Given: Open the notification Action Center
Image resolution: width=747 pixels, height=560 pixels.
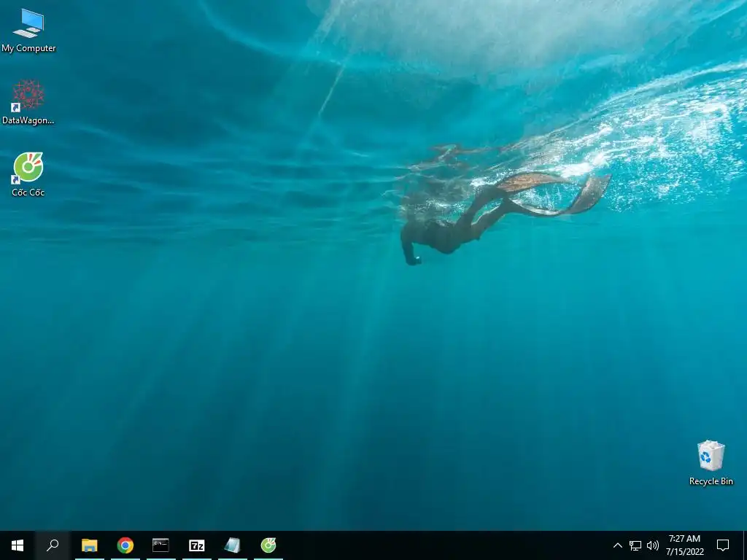Looking at the screenshot, I should [723, 545].
